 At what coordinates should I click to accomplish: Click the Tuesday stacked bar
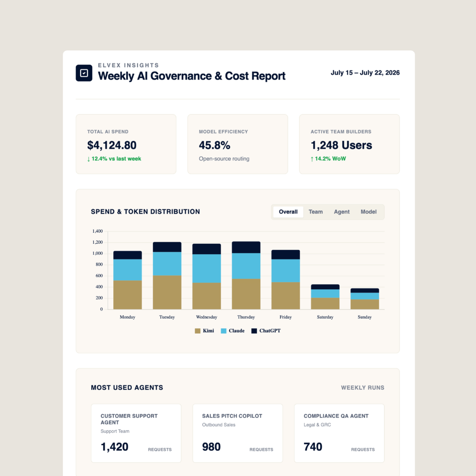click(x=167, y=276)
